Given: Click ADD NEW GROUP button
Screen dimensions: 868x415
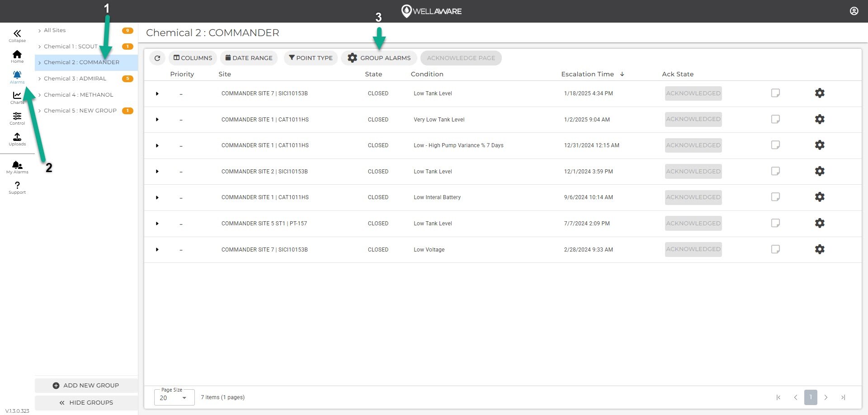Looking at the screenshot, I should click(86, 386).
